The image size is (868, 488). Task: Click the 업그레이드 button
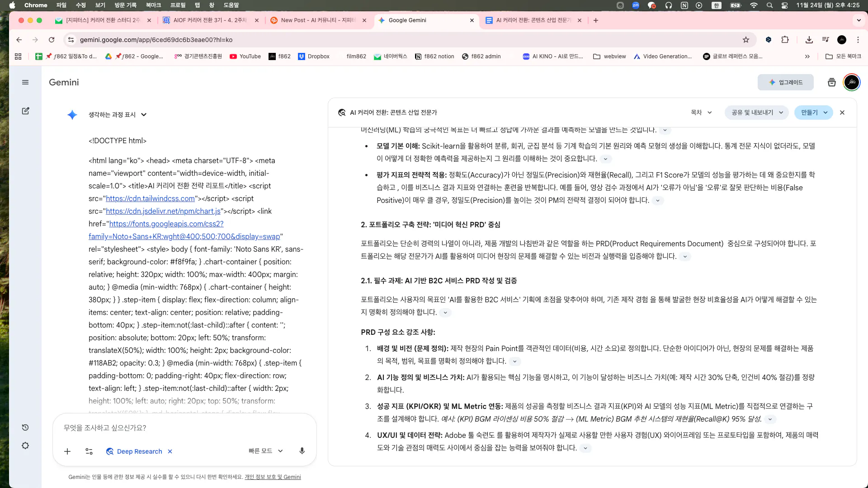[x=785, y=82]
